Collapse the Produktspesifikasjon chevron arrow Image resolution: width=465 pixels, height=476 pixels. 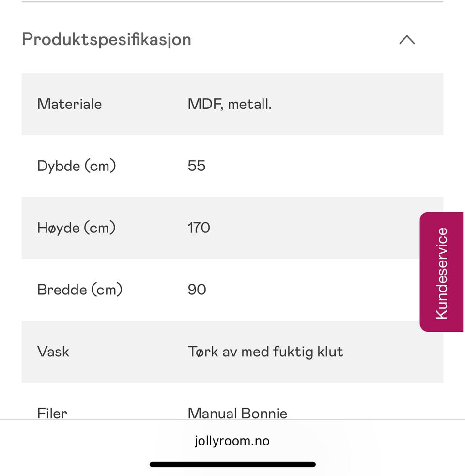pyautogui.click(x=406, y=40)
